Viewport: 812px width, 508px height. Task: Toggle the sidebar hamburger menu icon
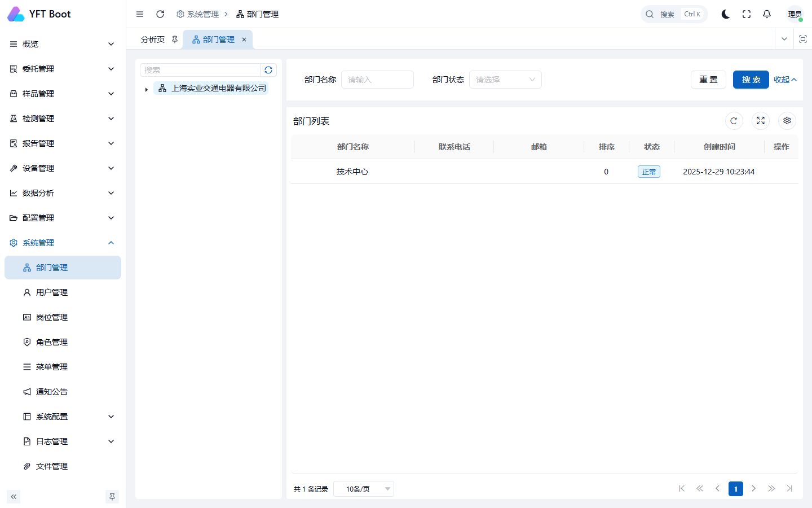click(140, 14)
